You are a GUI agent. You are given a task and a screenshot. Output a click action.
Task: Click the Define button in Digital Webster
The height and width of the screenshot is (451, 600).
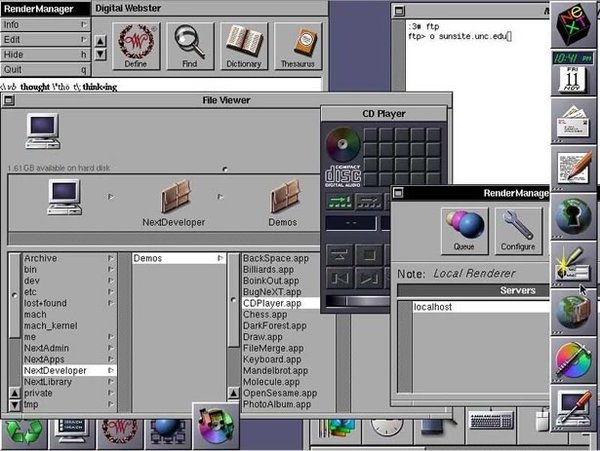pos(136,45)
